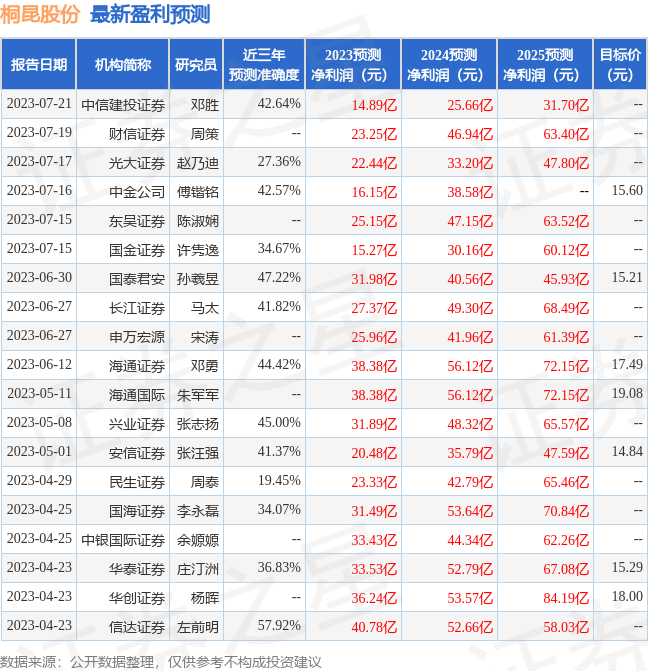Click target price 18.00
Viewport: 648px width, 671px height.
pos(627,596)
